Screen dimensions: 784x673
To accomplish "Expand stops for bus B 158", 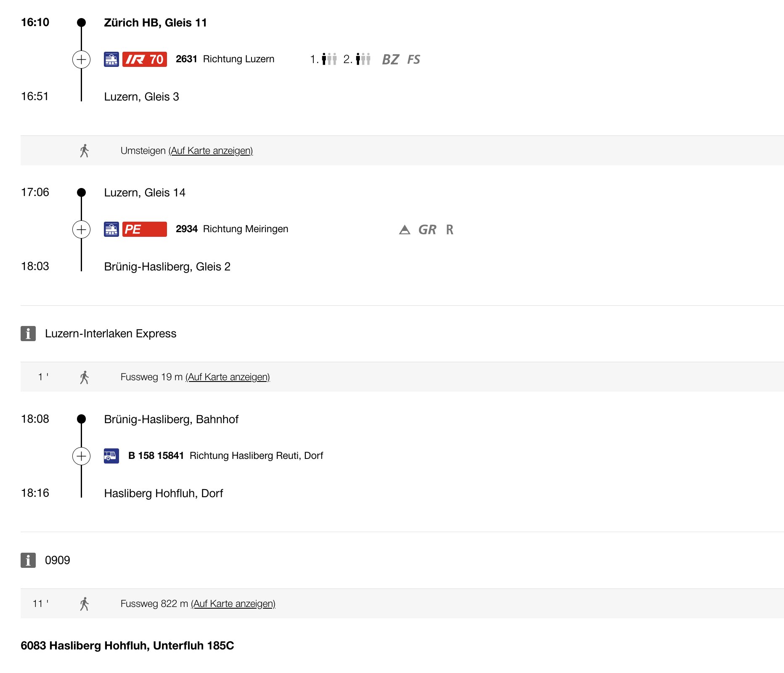I will [x=81, y=456].
